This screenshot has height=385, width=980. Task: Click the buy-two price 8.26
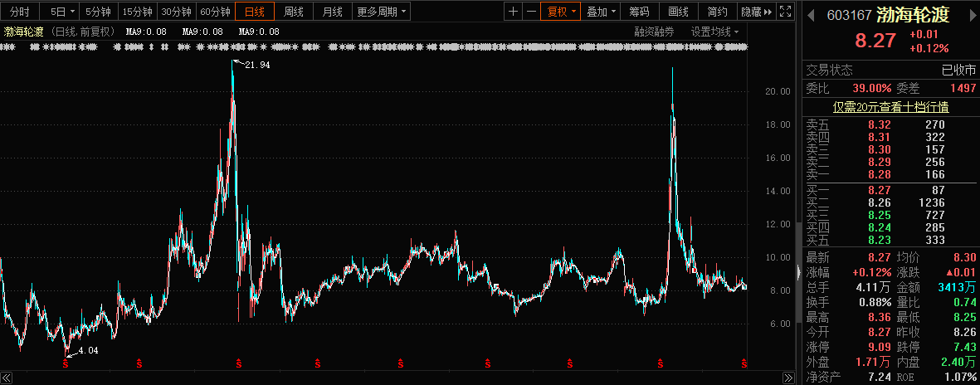point(880,202)
